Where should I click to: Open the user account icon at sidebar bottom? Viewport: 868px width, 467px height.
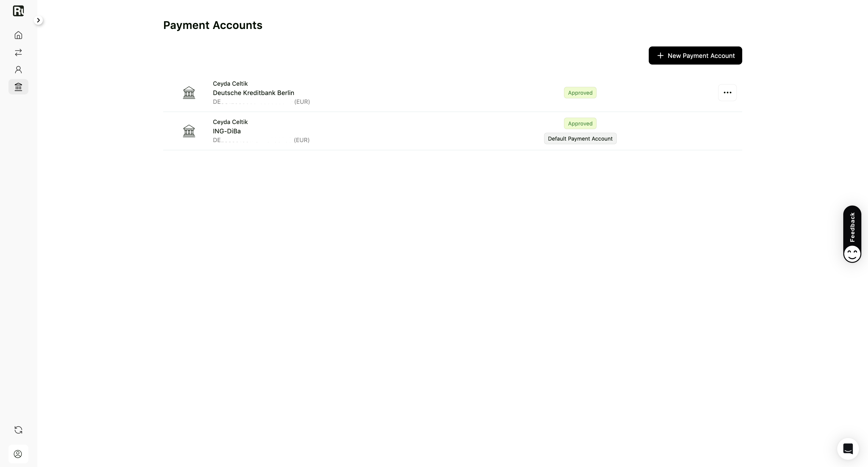click(x=18, y=454)
